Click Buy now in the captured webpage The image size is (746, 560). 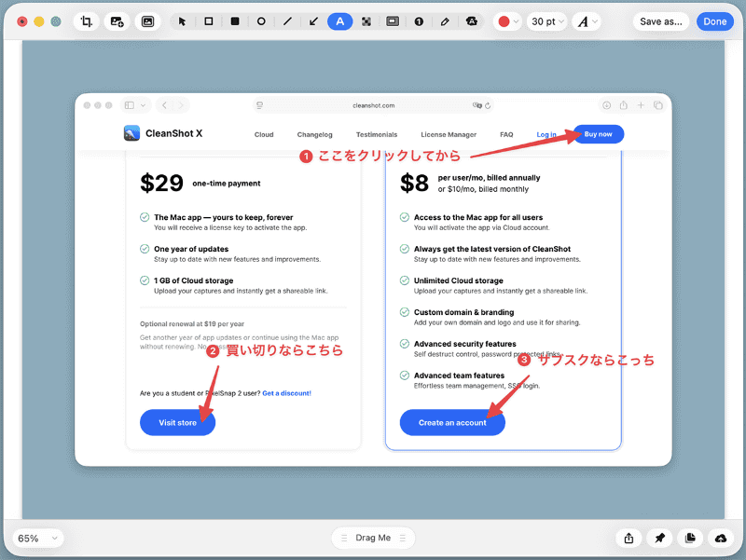598,134
